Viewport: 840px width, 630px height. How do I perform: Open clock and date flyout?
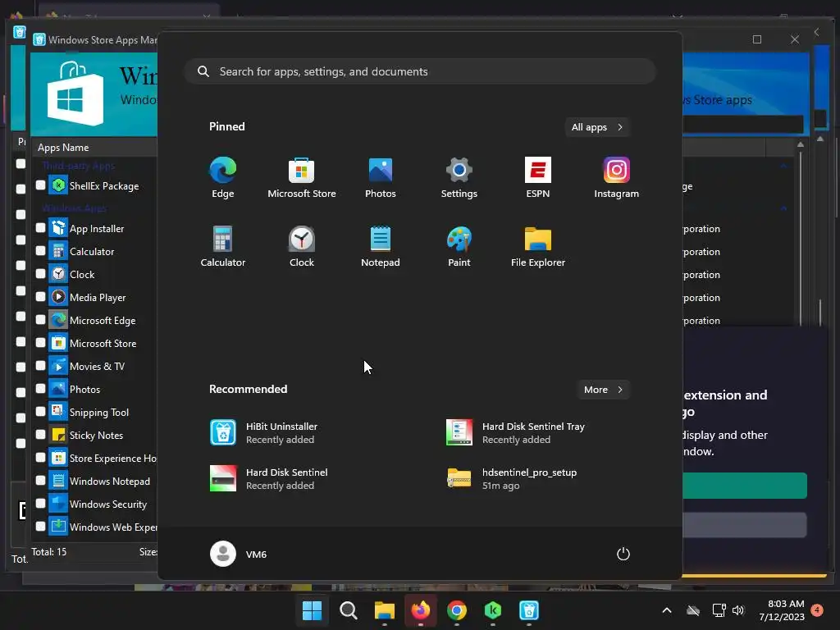point(782,610)
